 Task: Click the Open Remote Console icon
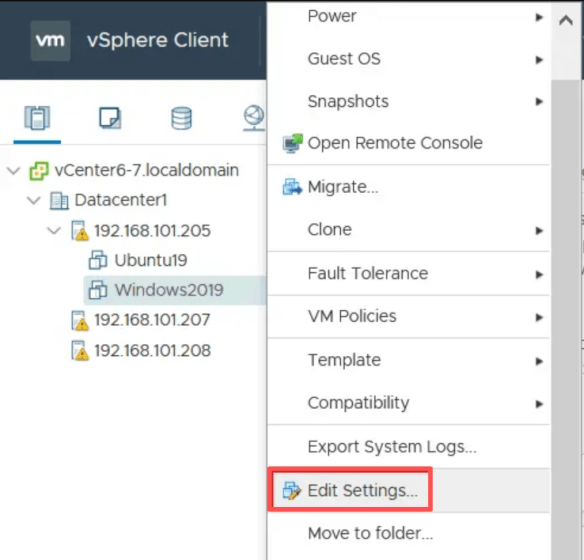[292, 143]
